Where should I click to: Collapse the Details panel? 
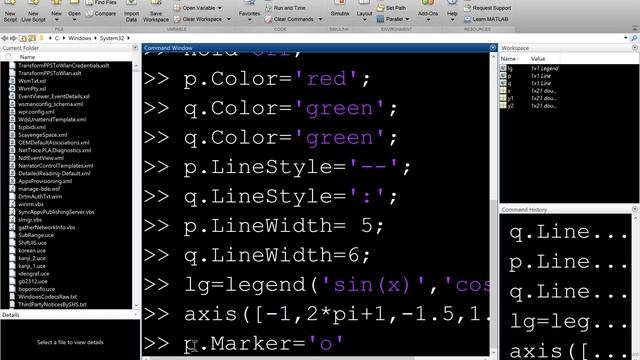click(x=136, y=315)
